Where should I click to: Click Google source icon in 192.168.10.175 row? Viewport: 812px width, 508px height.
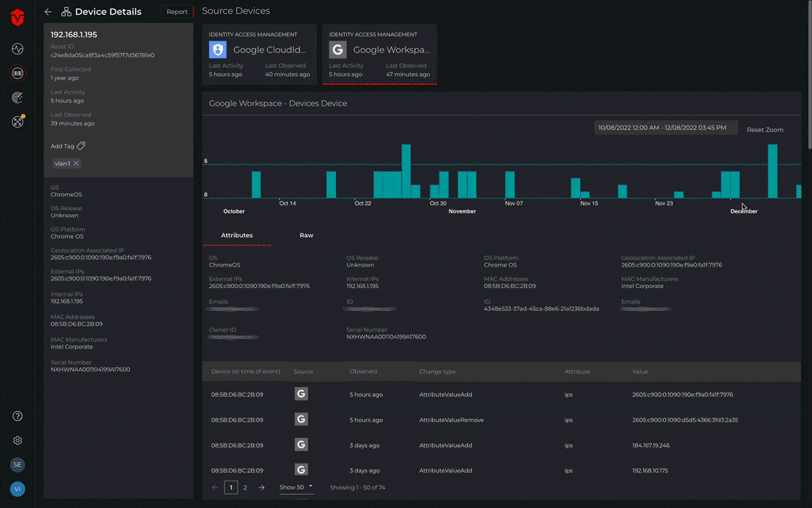point(301,470)
